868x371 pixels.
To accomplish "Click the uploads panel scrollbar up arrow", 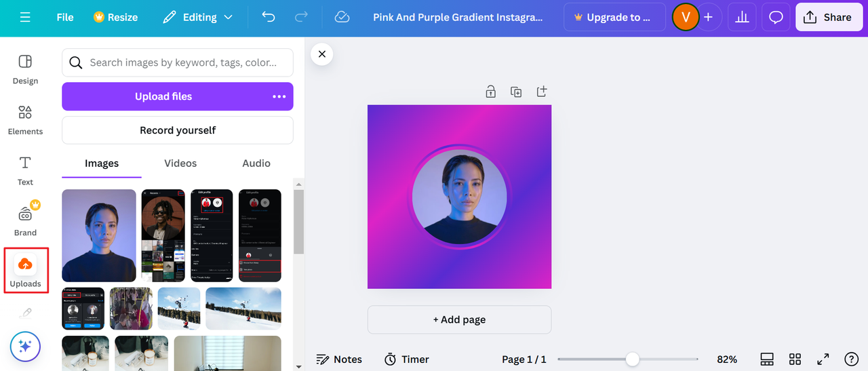I will (x=298, y=183).
